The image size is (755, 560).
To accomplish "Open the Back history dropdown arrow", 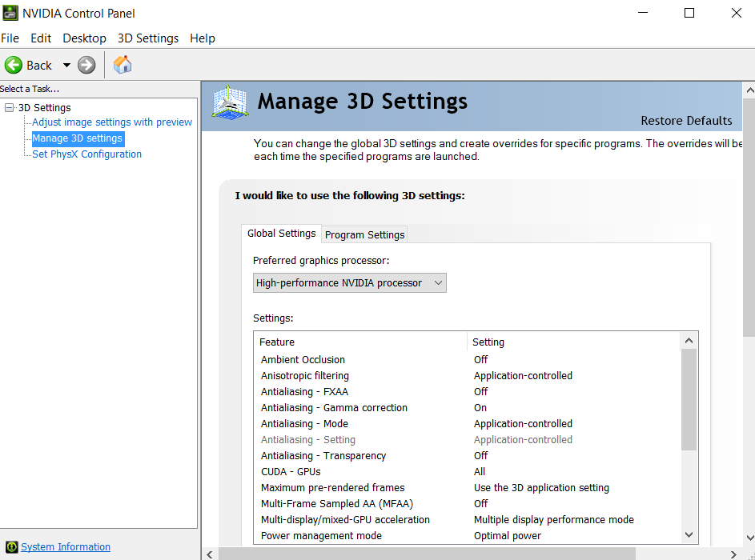I will [66, 65].
